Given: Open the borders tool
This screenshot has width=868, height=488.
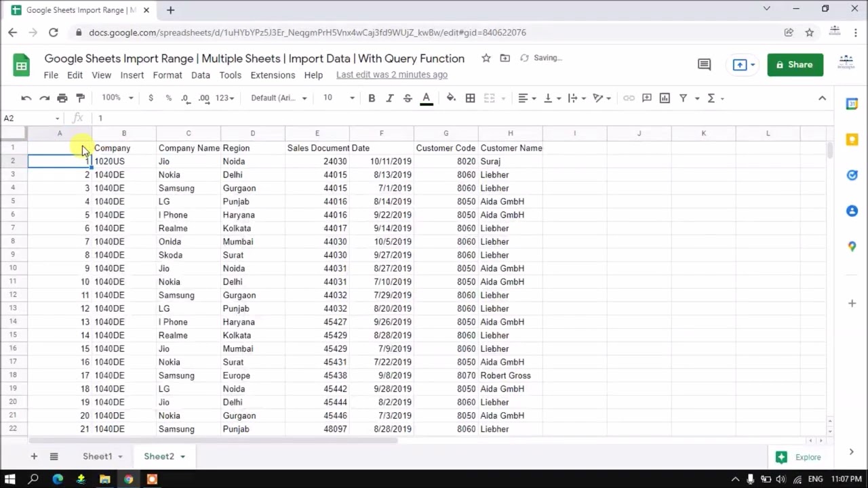Looking at the screenshot, I should pyautogui.click(x=470, y=98).
